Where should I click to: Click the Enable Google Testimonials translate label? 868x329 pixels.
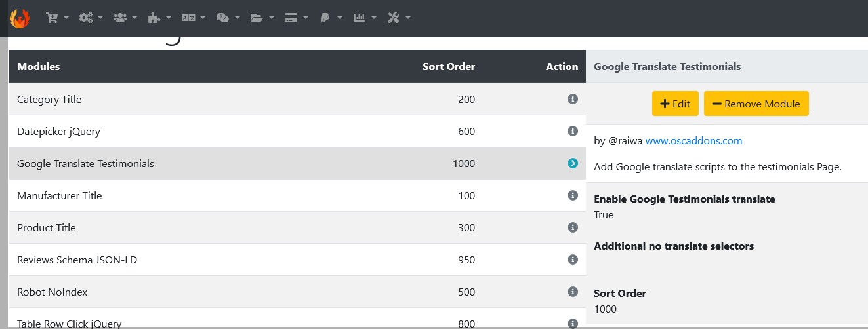[684, 199]
